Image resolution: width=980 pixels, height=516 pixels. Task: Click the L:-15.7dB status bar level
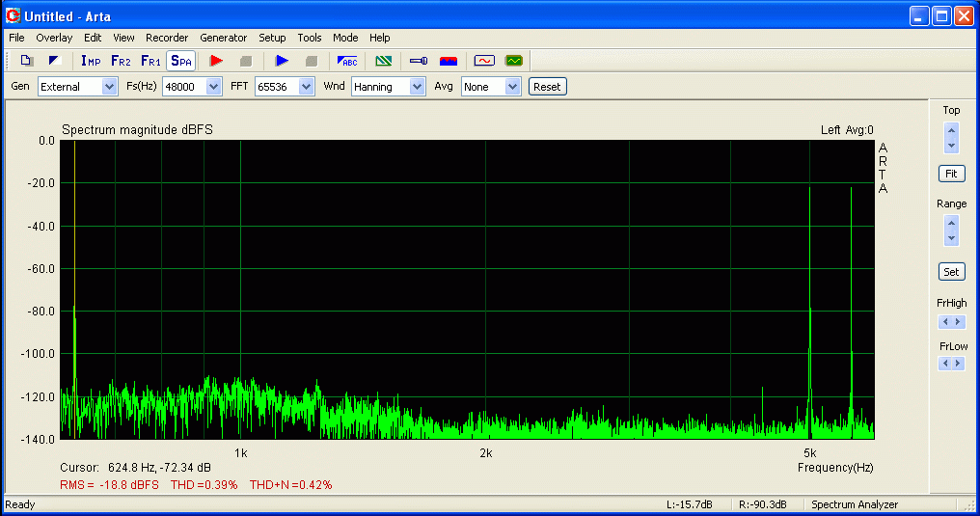690,504
